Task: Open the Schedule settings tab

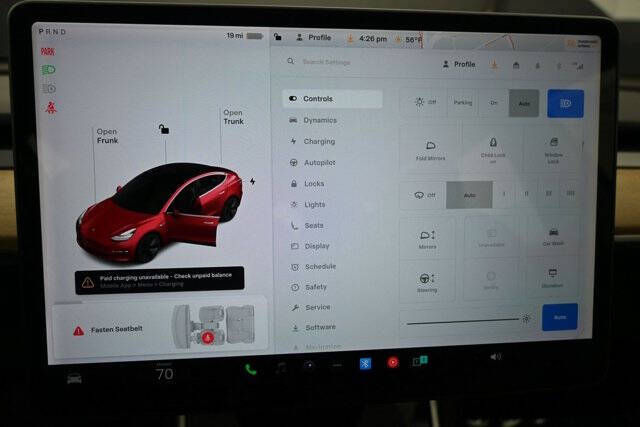Action: click(x=313, y=267)
